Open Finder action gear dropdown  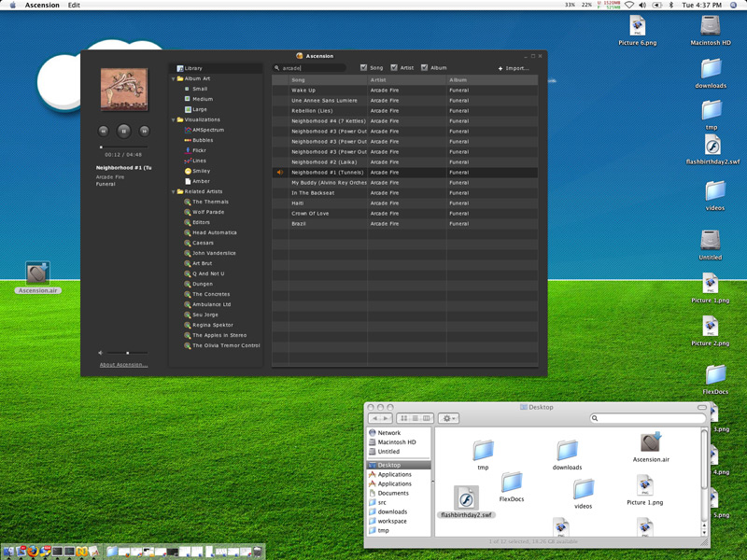tap(448, 418)
